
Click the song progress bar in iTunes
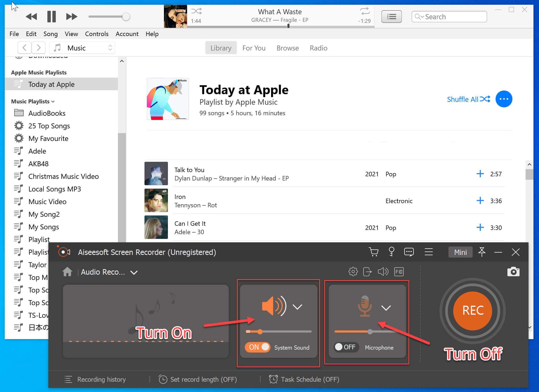281,26
